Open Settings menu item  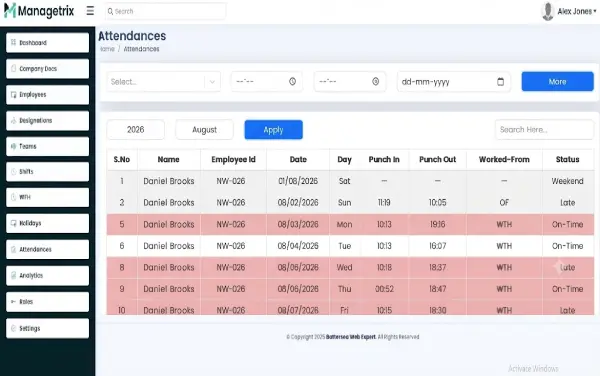pyautogui.click(x=47, y=328)
